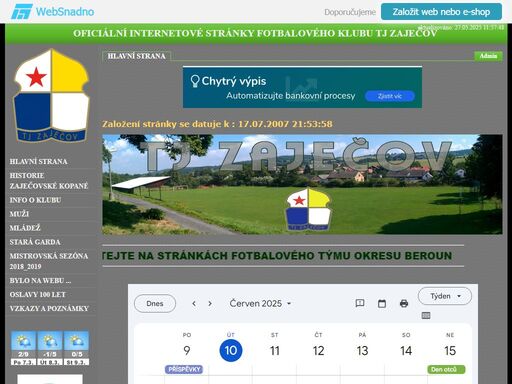Go to previous week in calendar
Viewport: 512px width, 384px height.
pos(194,303)
